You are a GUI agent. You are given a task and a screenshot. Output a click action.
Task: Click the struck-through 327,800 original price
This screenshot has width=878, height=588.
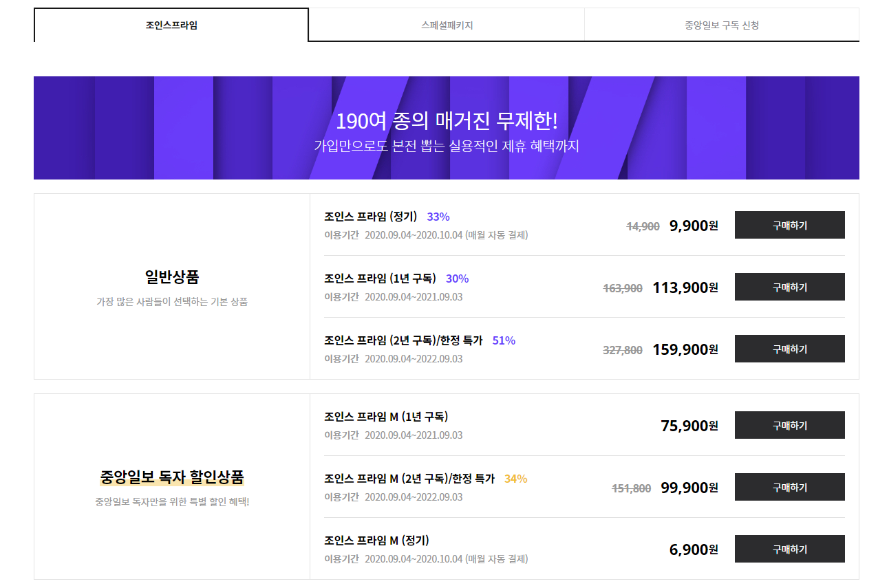(x=623, y=350)
